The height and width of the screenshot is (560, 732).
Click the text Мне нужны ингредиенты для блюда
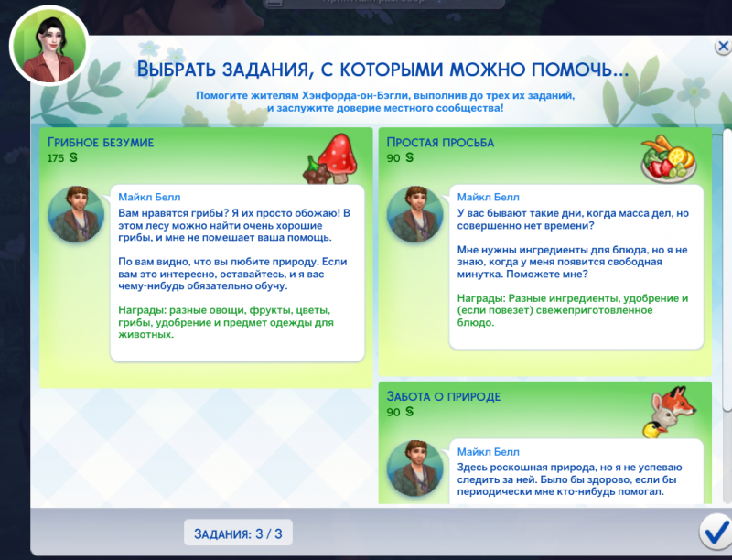551,250
